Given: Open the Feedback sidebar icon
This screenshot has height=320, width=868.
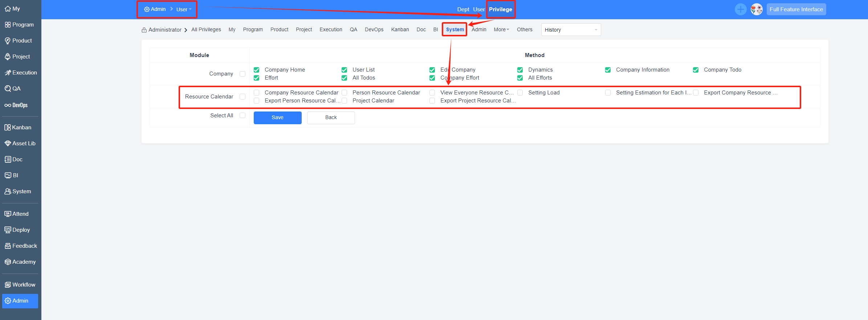Looking at the screenshot, I should [x=8, y=246].
